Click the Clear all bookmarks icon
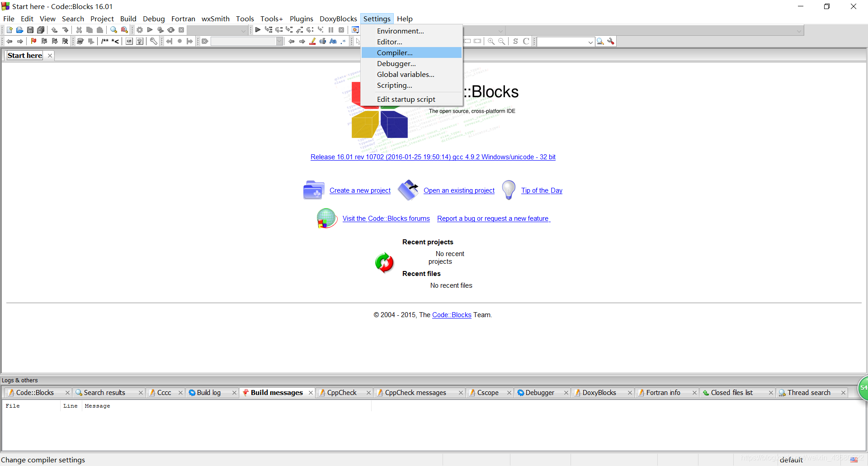 click(65, 41)
